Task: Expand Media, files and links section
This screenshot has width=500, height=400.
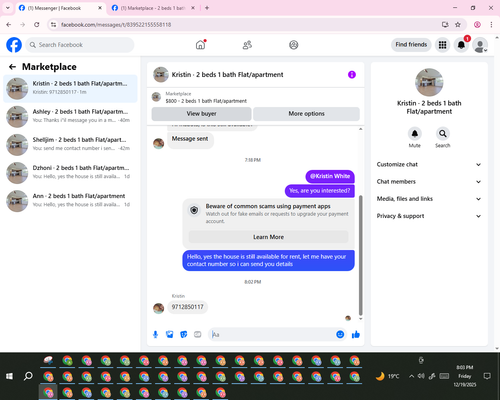Action: pyautogui.click(x=429, y=199)
